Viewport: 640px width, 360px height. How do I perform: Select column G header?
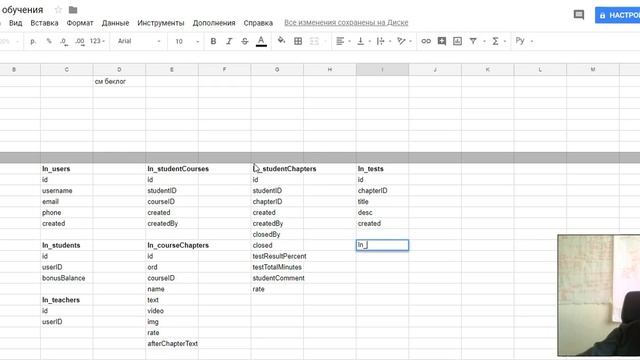coord(277,69)
